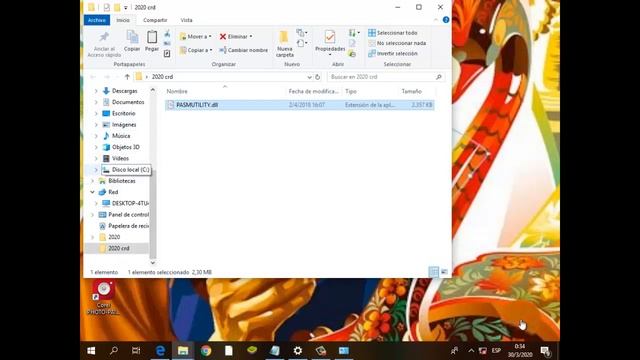This screenshot has width=640, height=360.
Task: Open the address bar history dropdown
Action: click(x=309, y=77)
